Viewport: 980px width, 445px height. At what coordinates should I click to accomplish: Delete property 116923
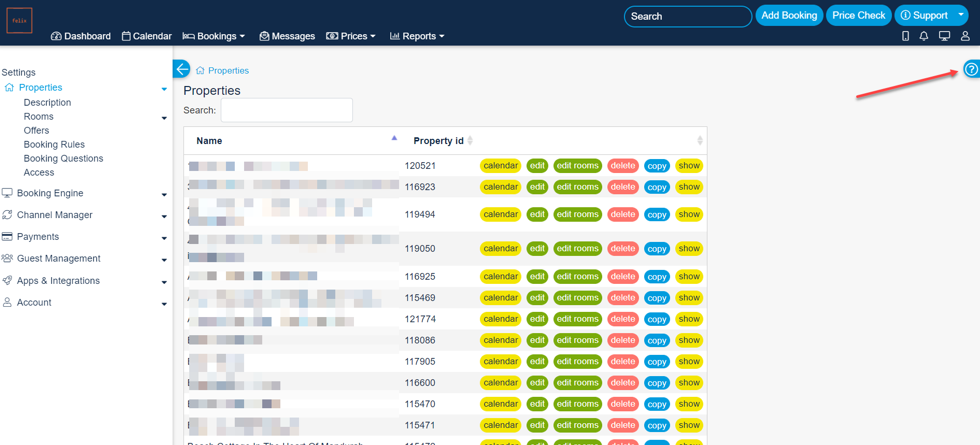tap(622, 187)
